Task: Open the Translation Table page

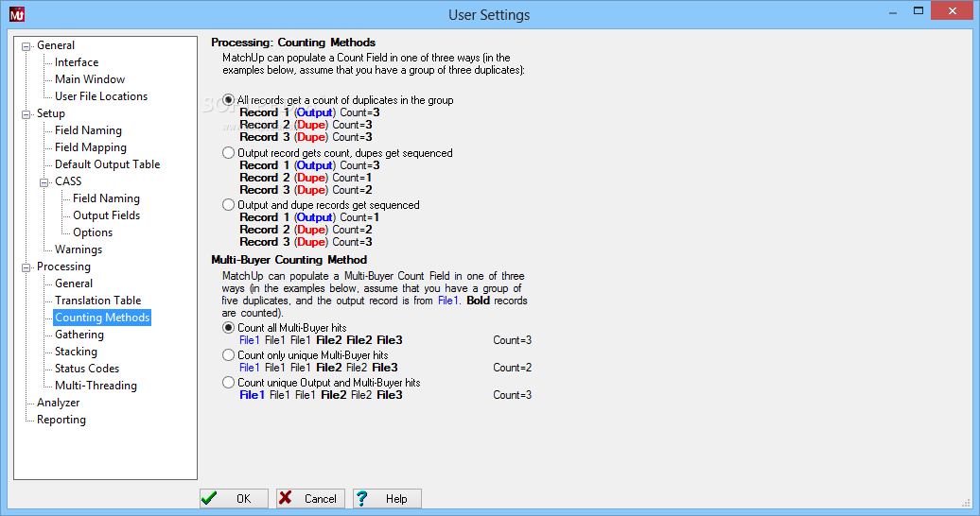Action: tap(98, 301)
